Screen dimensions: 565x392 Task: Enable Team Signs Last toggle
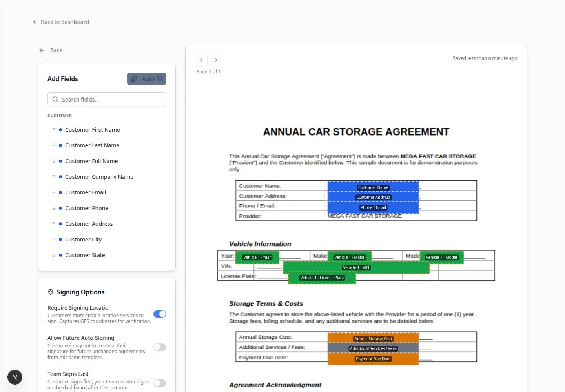click(160, 383)
